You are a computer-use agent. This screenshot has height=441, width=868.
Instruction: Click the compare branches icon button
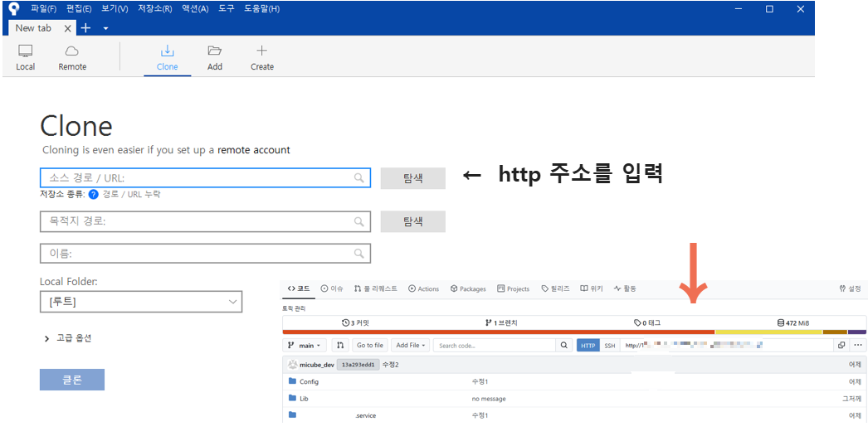(340, 346)
